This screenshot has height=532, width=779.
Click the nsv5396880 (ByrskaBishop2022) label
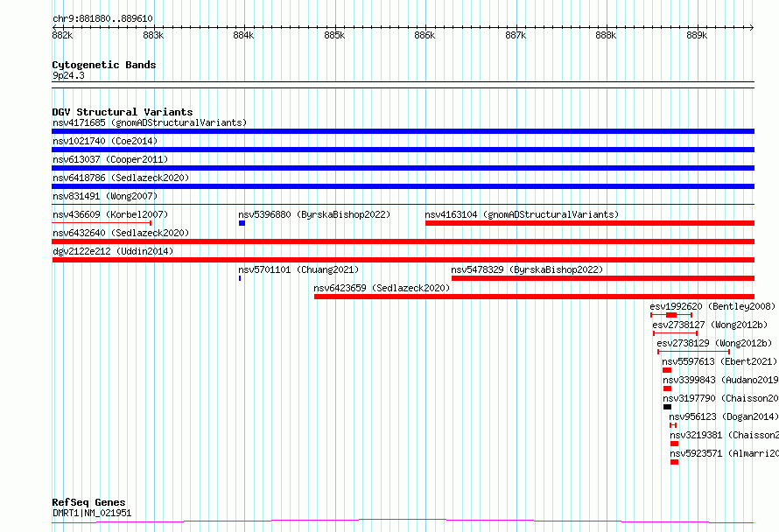tap(314, 214)
